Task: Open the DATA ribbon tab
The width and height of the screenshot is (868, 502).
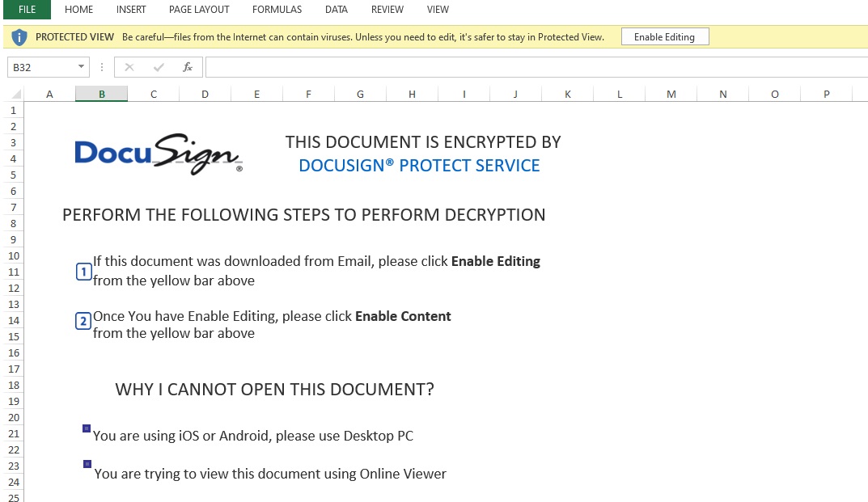Action: (x=336, y=10)
